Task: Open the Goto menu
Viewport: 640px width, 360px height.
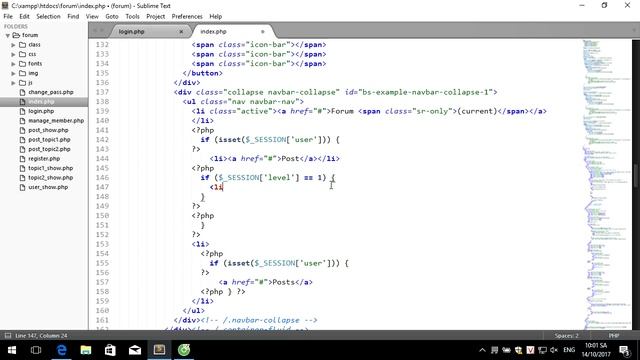Action: 111,17
